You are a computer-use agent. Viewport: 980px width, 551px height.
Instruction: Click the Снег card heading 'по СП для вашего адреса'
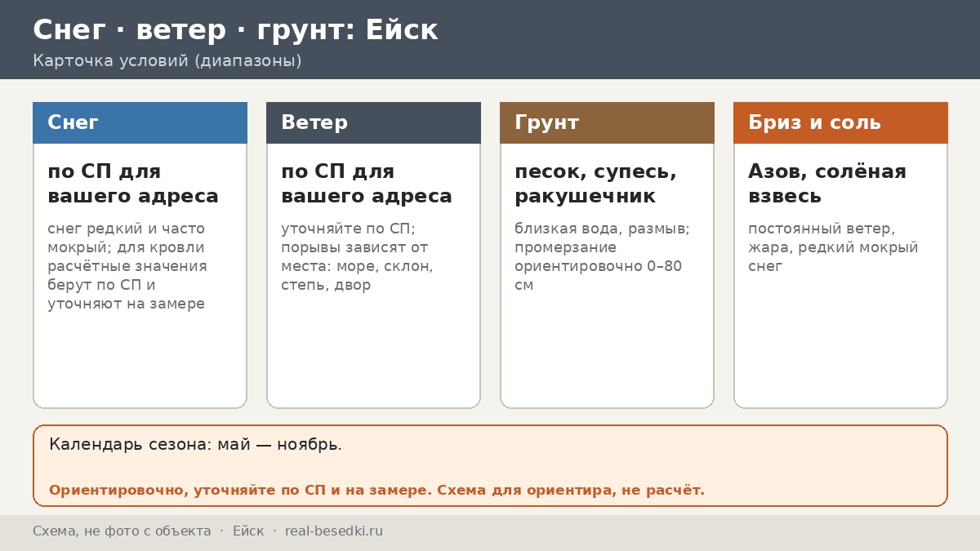[133, 184]
